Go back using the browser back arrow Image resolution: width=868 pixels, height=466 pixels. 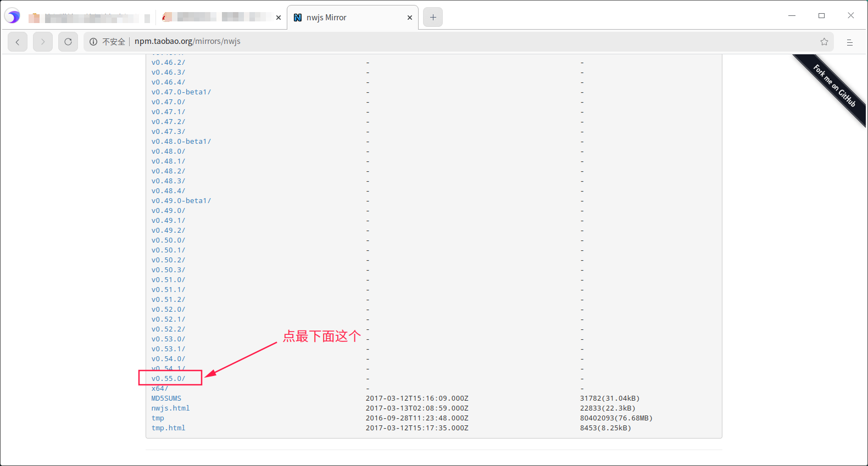click(18, 42)
